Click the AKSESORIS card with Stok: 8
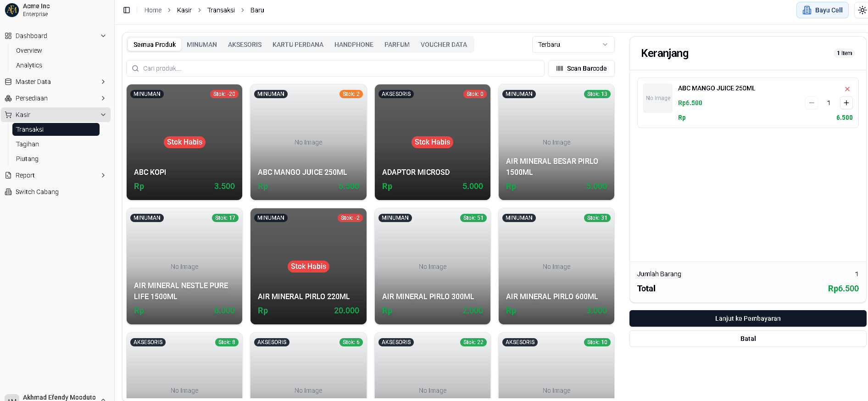The image size is (868, 401). click(x=184, y=365)
